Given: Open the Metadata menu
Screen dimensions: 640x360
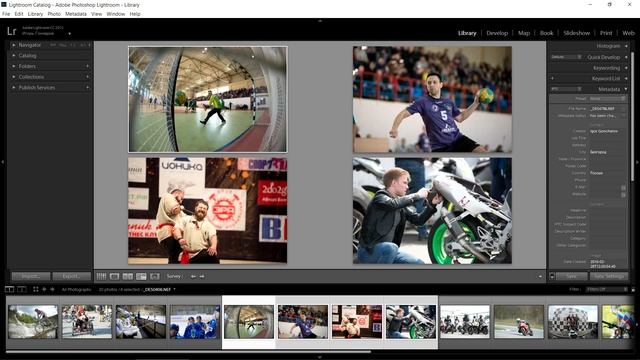Looking at the screenshot, I should pyautogui.click(x=76, y=14).
